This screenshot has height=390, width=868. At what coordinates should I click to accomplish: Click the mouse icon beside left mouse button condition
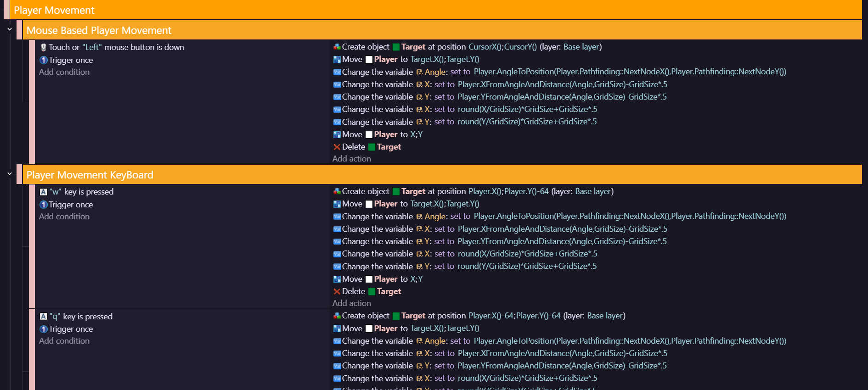pyautogui.click(x=43, y=47)
